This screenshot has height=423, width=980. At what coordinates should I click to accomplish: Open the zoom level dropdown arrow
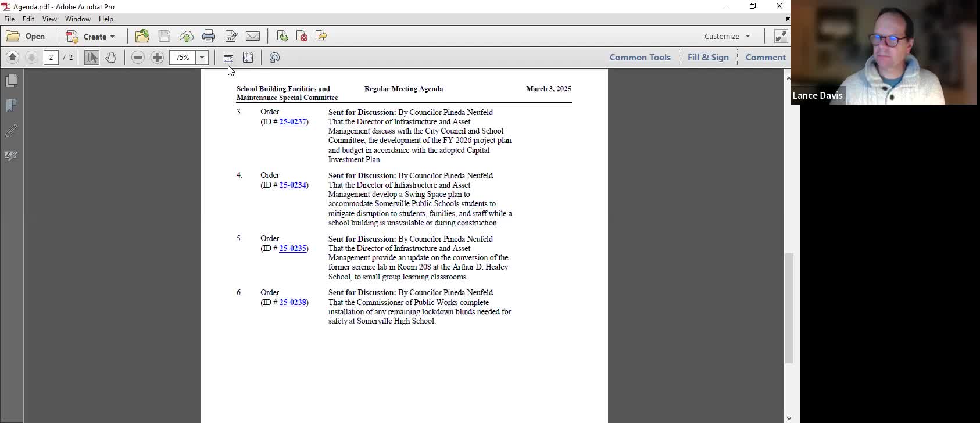point(202,57)
